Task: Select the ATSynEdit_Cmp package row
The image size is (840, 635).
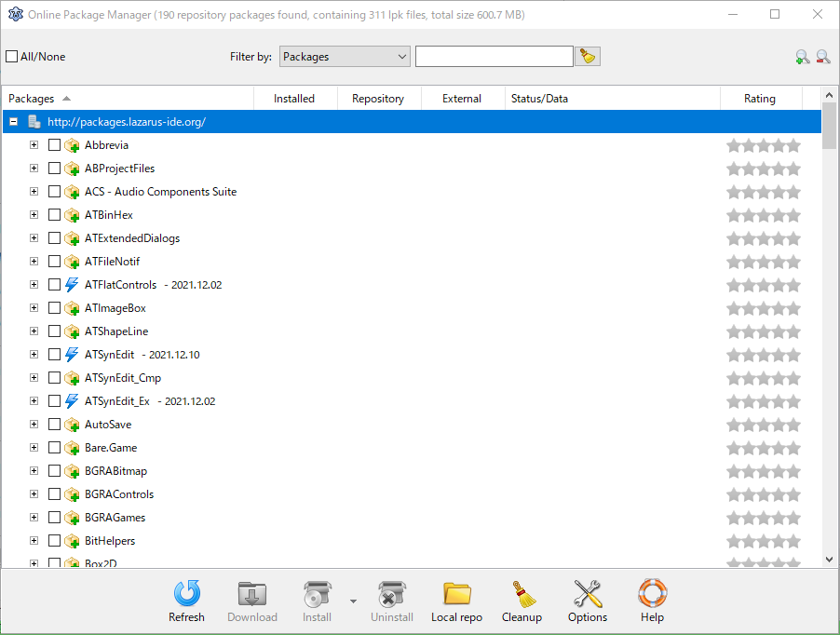Action: pos(412,377)
